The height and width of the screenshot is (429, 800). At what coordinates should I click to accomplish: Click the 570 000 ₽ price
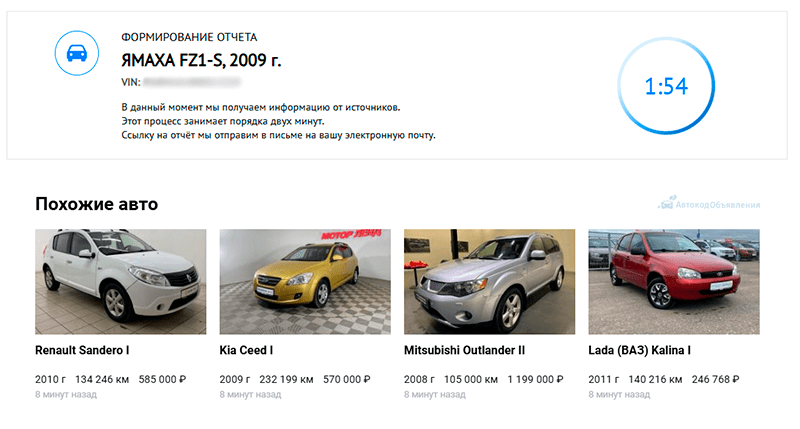347,380
